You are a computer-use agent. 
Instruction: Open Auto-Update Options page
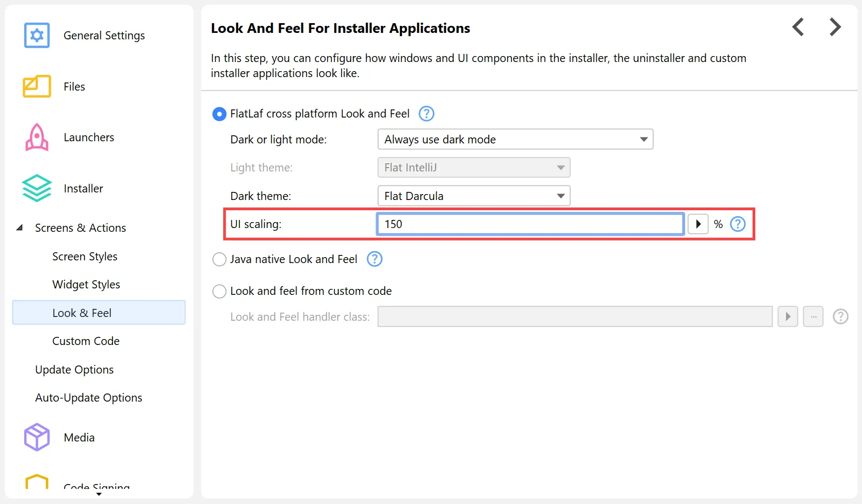click(x=88, y=398)
